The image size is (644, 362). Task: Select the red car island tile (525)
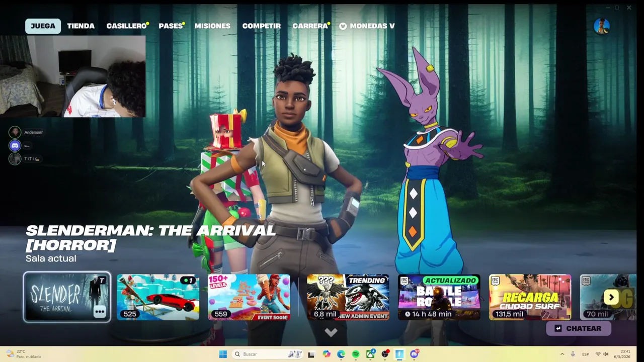coord(158,297)
